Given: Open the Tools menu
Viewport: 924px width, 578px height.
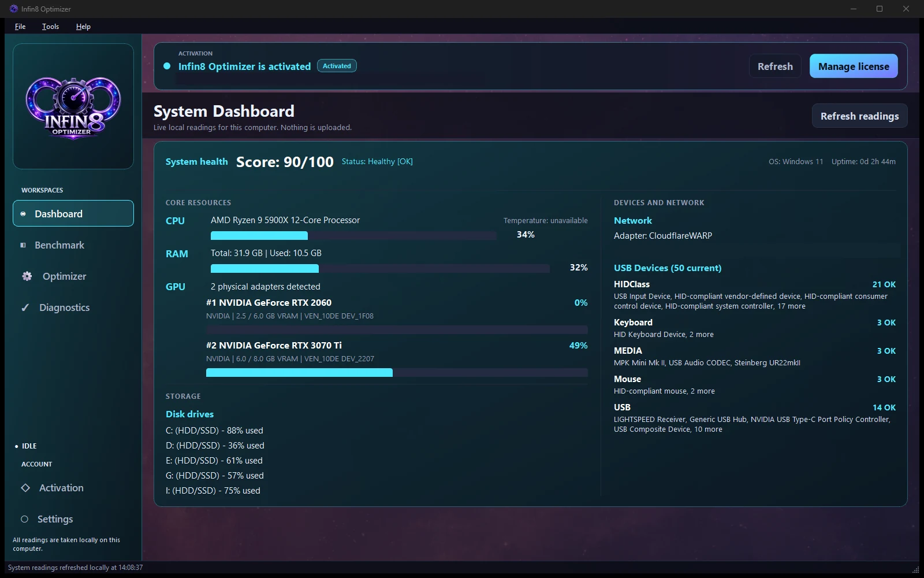Looking at the screenshot, I should pyautogui.click(x=50, y=26).
